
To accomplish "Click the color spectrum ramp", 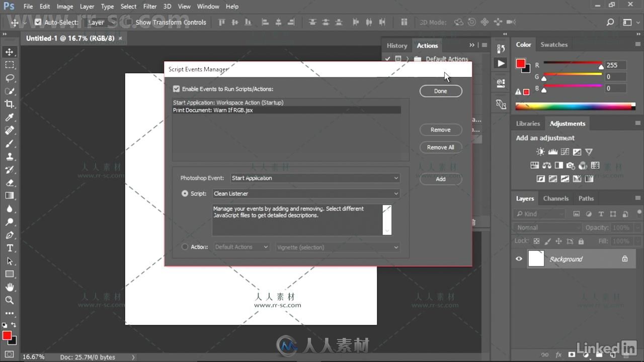I will pos(576,106).
